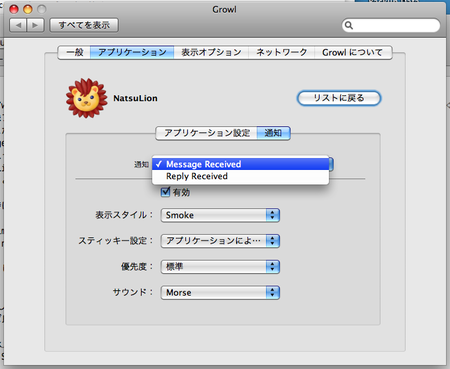Switch to the アプリケーション tab
The height and width of the screenshot is (369, 450).
point(132,52)
